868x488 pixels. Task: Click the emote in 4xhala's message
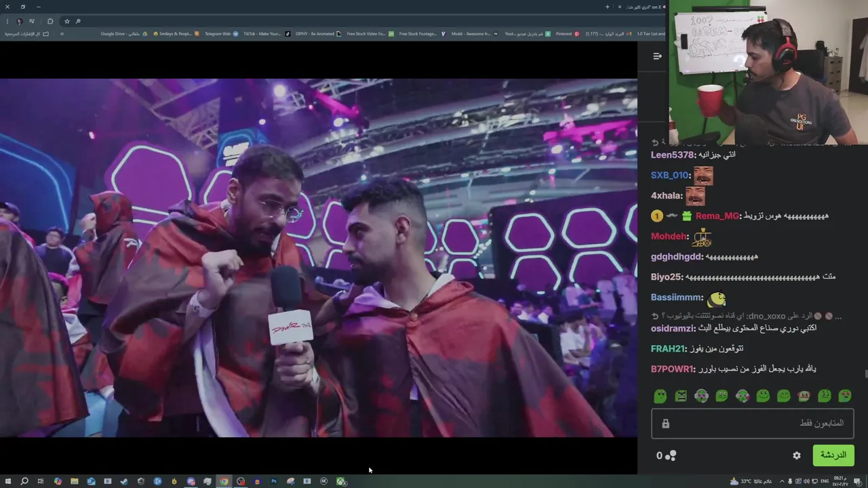(x=695, y=196)
